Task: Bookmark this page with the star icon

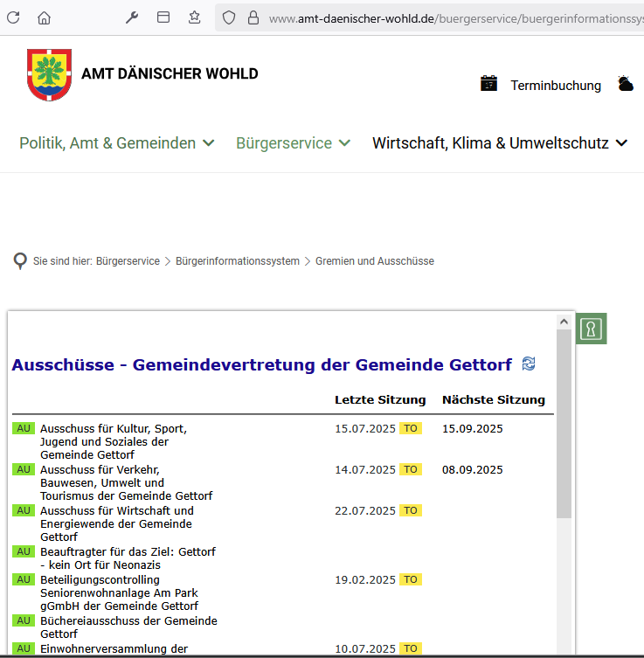Action: point(194,17)
